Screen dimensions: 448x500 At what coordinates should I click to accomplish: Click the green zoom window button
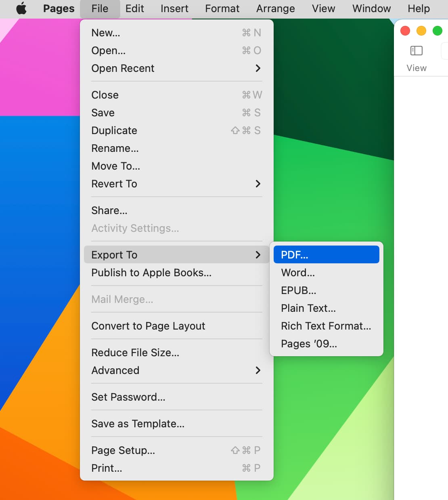(x=438, y=31)
